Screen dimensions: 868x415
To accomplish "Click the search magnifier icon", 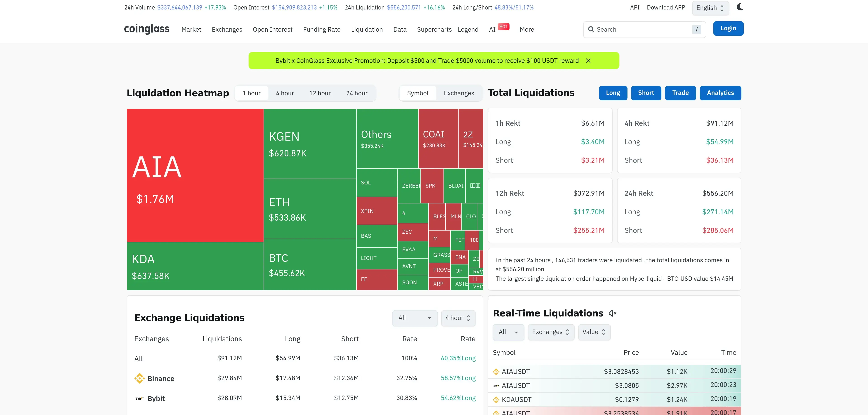I will pos(591,29).
